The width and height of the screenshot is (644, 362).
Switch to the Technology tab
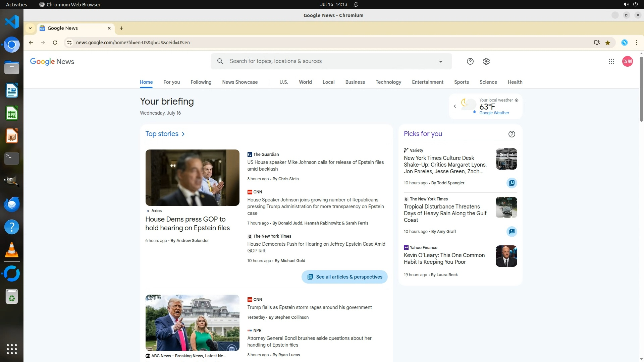(388, 82)
